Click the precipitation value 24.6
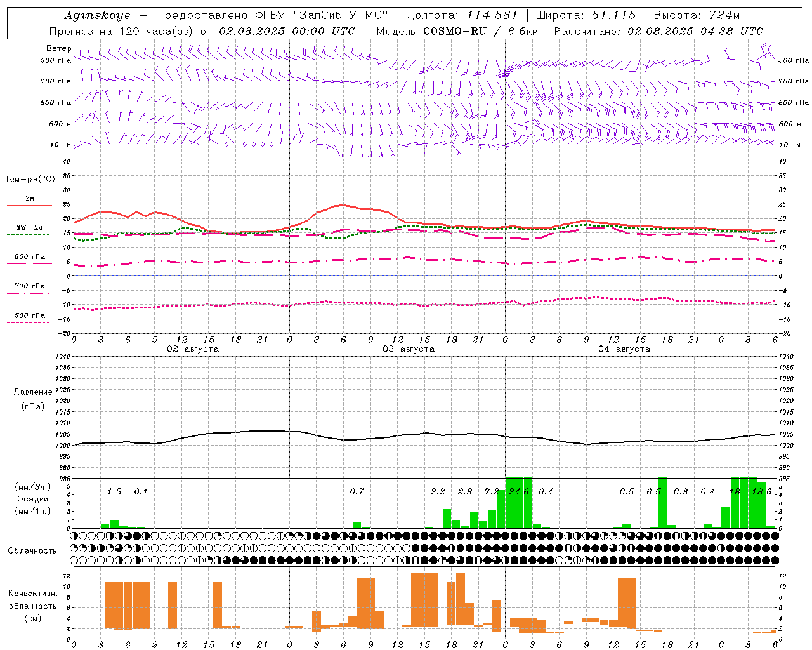Screen dimensions: 812x650 [519, 492]
